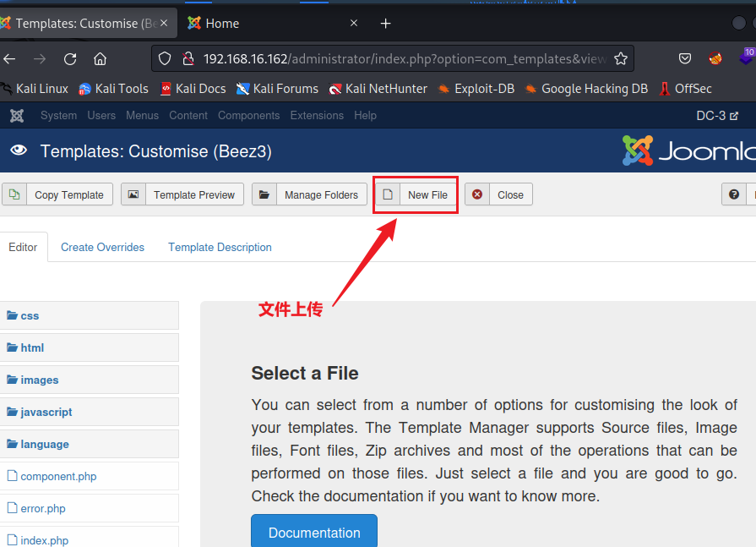Switch to the Editor tab
Screen dimensions: 756x547
[23, 247]
